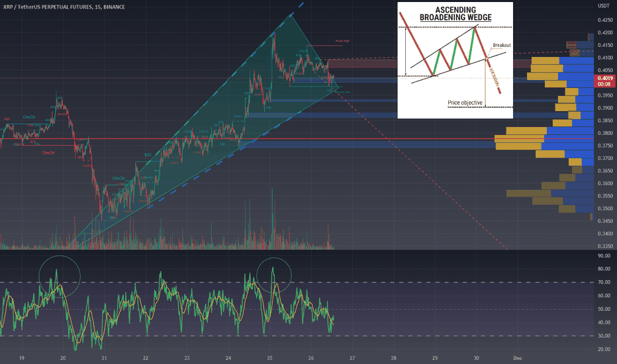Viewport: 617px width, 364px height.
Task: Click the 60.00 oscillator scale label
Action: click(x=604, y=296)
